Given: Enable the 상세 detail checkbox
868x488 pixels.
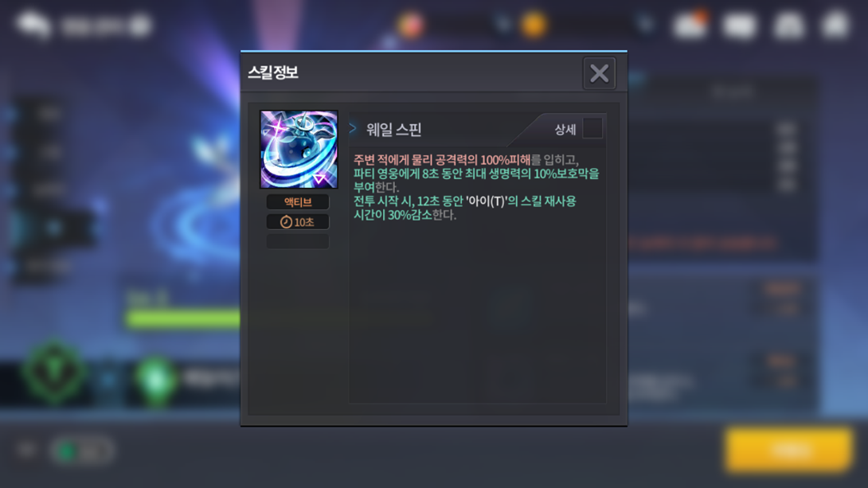Looking at the screenshot, I should (592, 128).
